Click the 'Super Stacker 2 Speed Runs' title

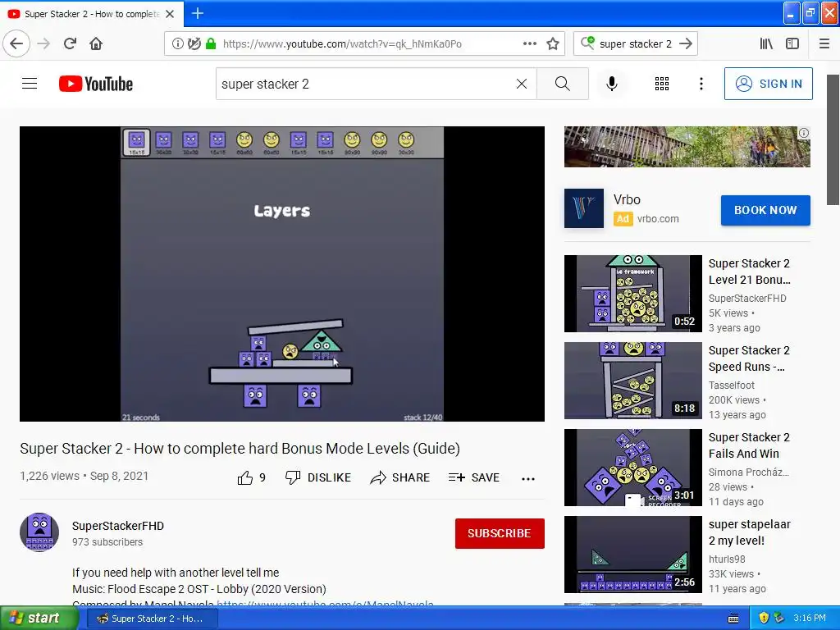749,358
